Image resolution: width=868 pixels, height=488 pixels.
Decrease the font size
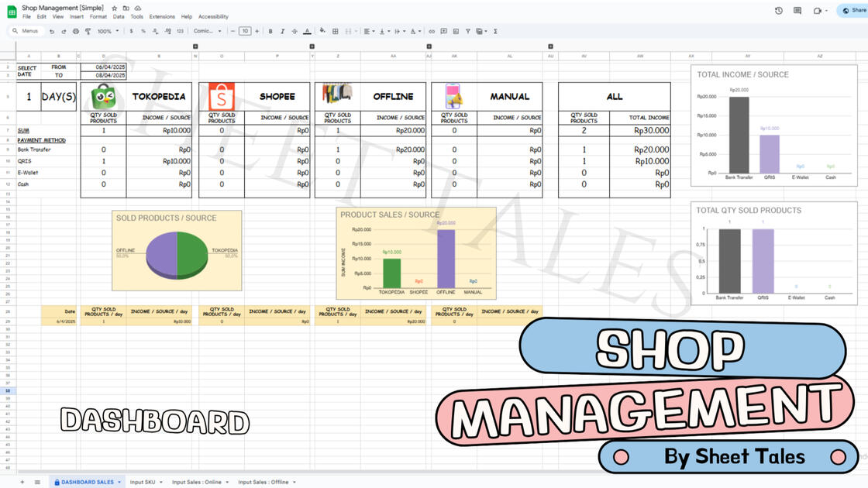232,32
